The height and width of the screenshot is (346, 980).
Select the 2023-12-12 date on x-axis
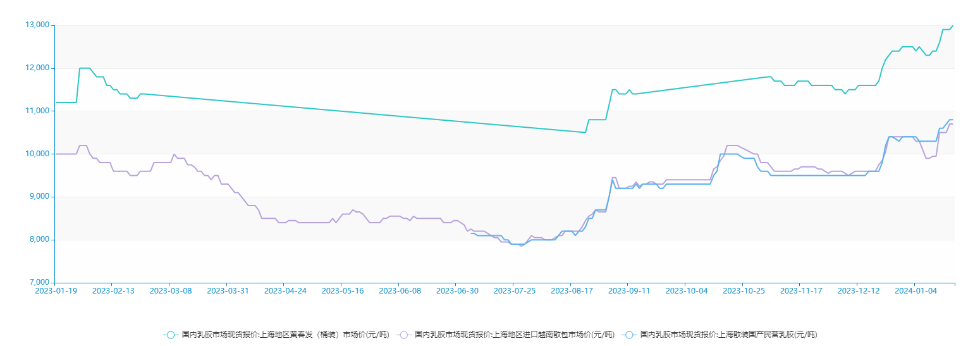pos(858,291)
